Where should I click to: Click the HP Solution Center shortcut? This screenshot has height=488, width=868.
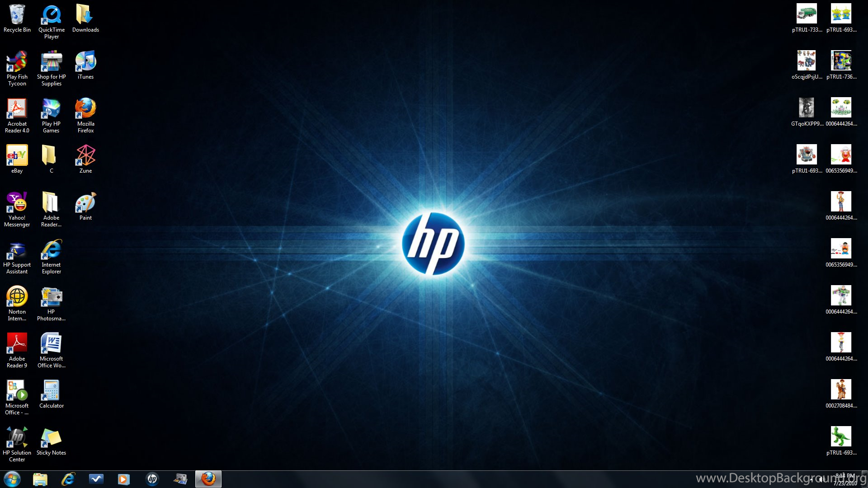(x=17, y=444)
